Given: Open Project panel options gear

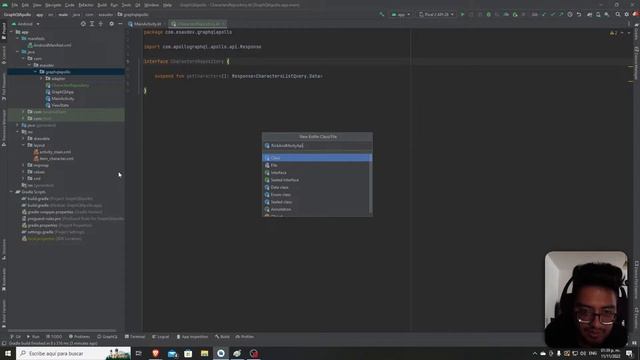Looking at the screenshot, I should point(111,24).
